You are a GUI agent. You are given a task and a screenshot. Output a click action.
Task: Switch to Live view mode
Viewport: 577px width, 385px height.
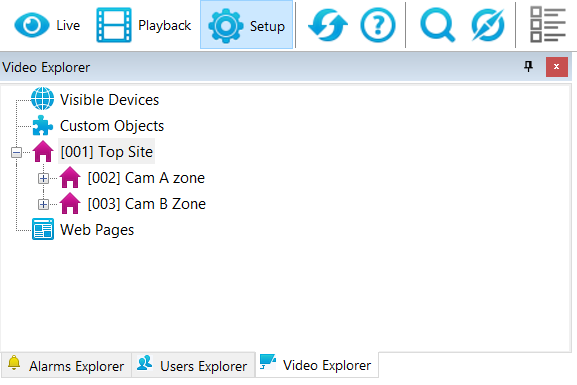(x=47, y=25)
